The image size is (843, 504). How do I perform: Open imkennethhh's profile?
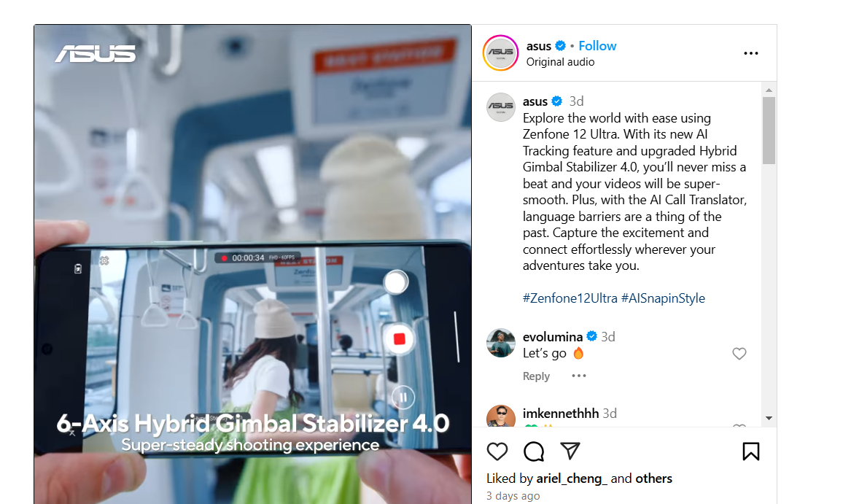[x=561, y=413]
